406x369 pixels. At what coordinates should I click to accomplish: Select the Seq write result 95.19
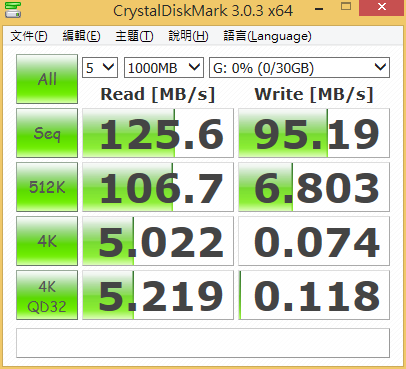314,133
